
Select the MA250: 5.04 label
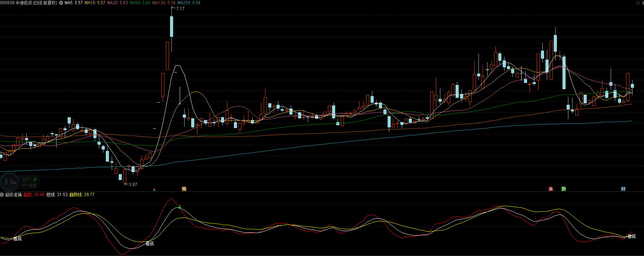pyautogui.click(x=189, y=3)
